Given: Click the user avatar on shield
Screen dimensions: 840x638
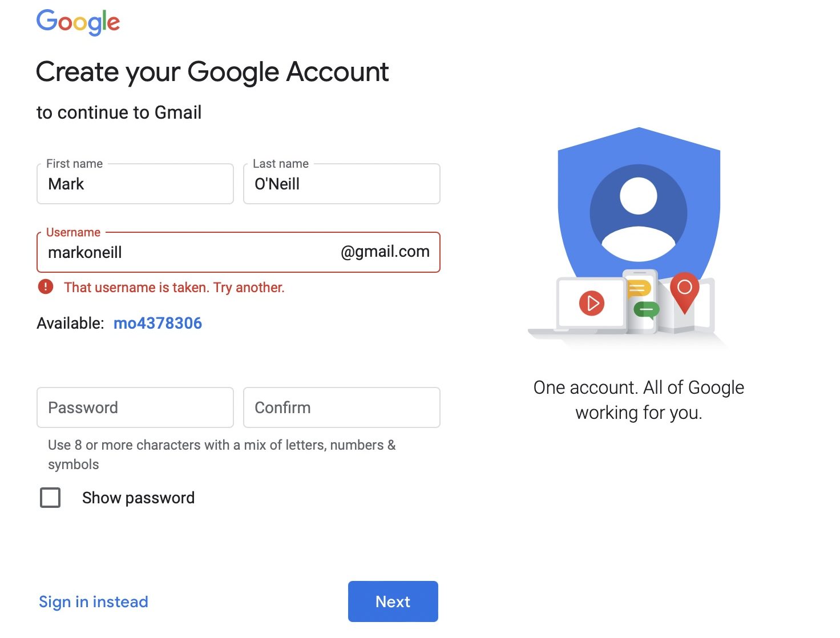Looking at the screenshot, I should (x=639, y=214).
